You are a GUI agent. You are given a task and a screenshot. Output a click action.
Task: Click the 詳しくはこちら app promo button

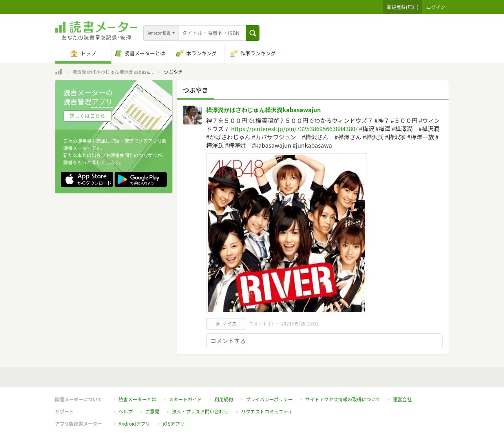[x=88, y=116]
